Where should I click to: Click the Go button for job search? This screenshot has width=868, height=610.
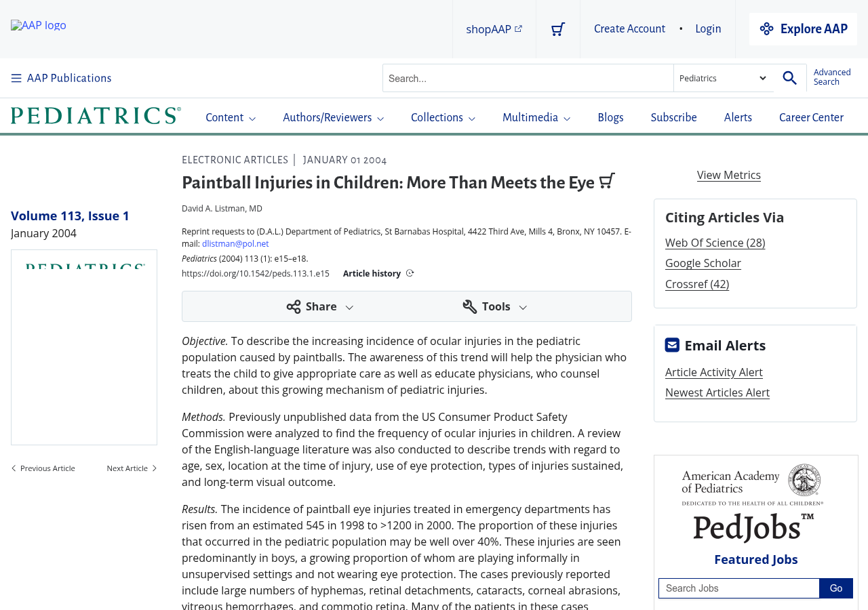pos(836,588)
